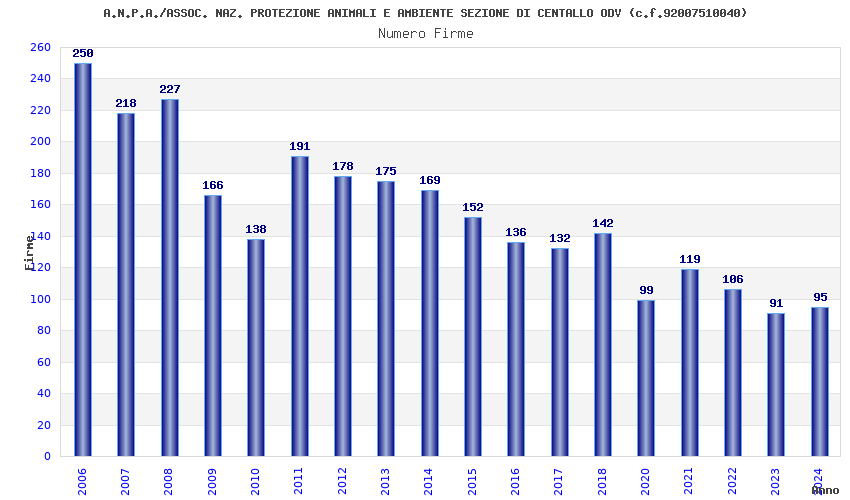
Task: Click the value label '191'
Action: click(x=300, y=146)
